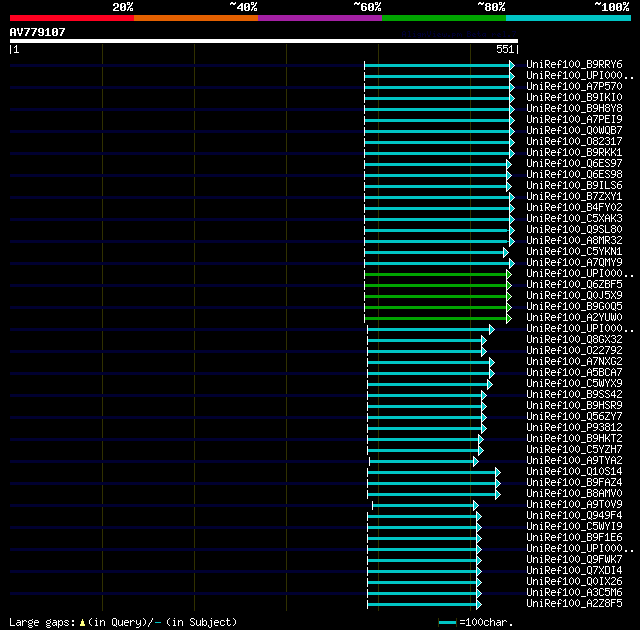Select the UniRef100_Q8GX32 label

[574, 340]
